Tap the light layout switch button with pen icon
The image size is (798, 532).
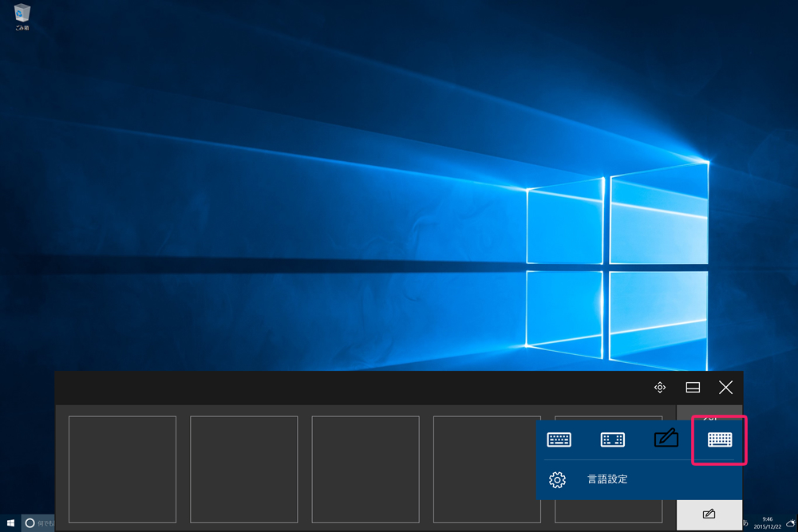(709, 514)
